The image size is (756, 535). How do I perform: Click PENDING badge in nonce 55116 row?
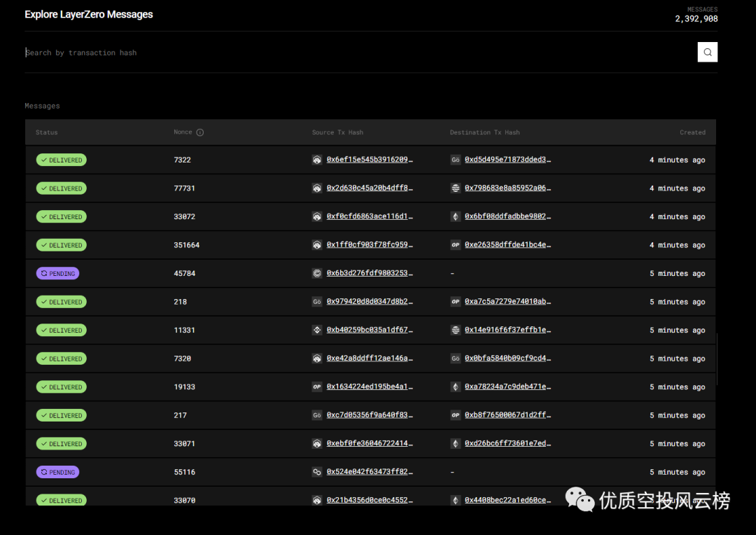pyautogui.click(x=57, y=472)
